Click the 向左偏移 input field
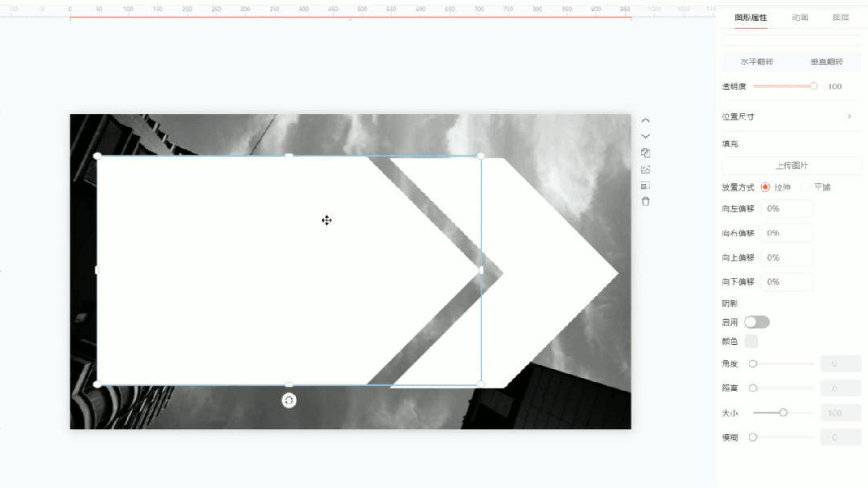This screenshot has height=488, width=868. click(x=786, y=209)
